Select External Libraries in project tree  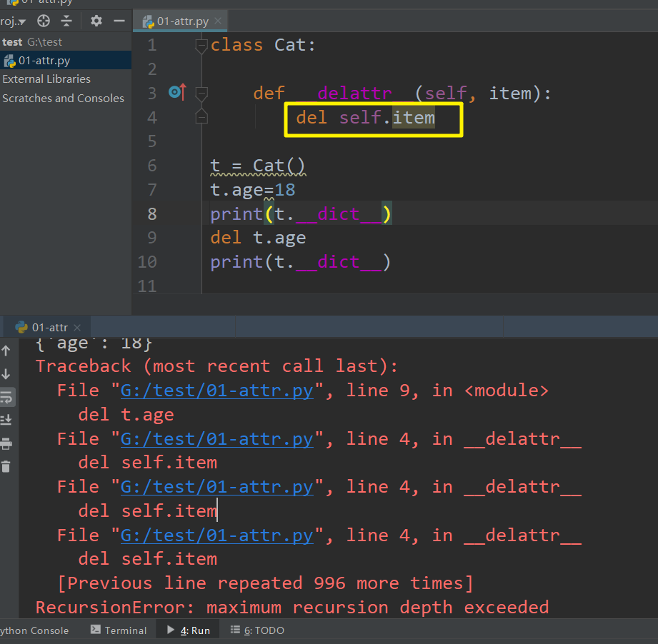tap(46, 79)
